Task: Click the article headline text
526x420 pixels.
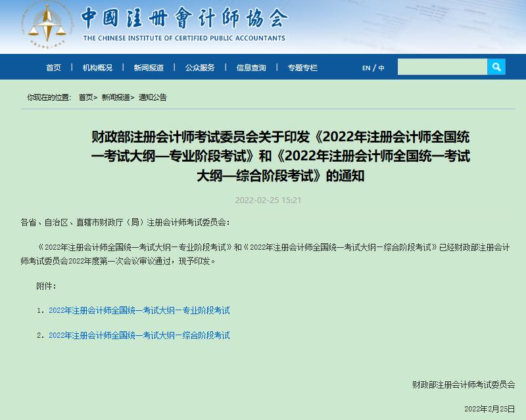Action: [281, 156]
